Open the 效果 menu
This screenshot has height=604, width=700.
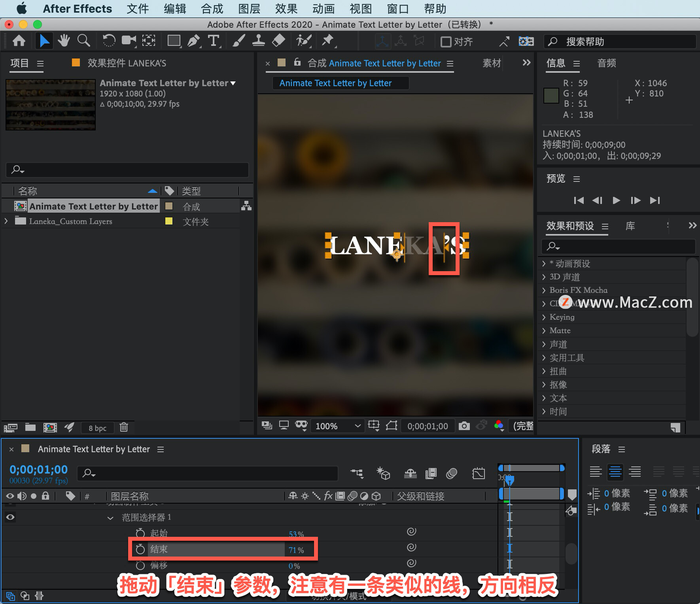(x=286, y=9)
